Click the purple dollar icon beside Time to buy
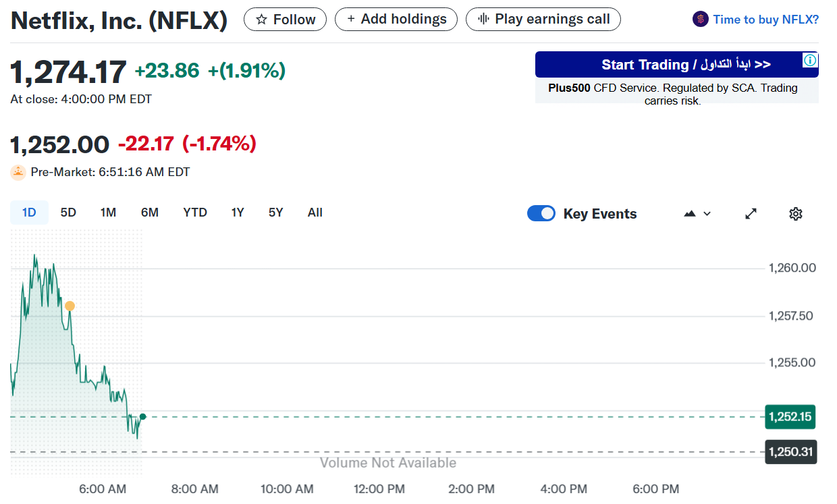The height and width of the screenshot is (504, 837). [701, 20]
